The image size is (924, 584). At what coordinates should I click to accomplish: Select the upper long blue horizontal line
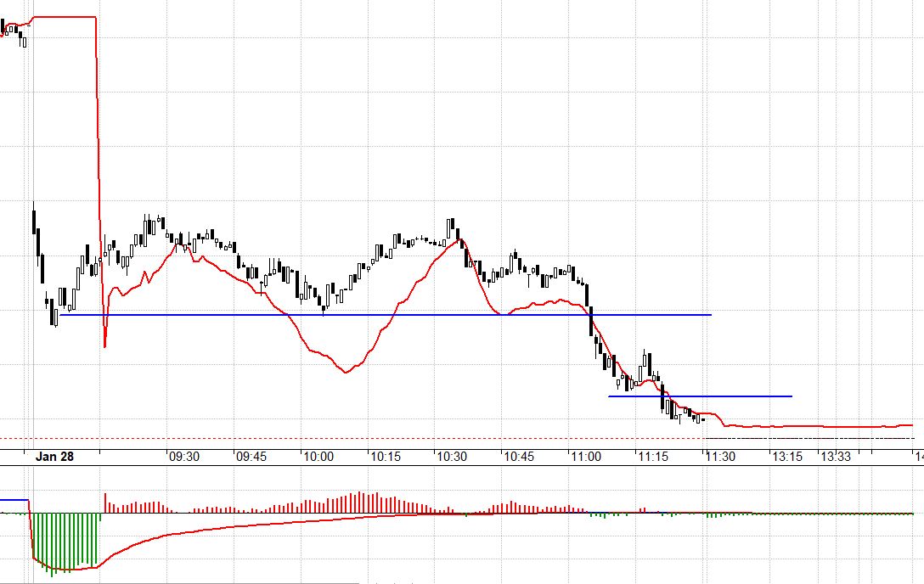382,315
